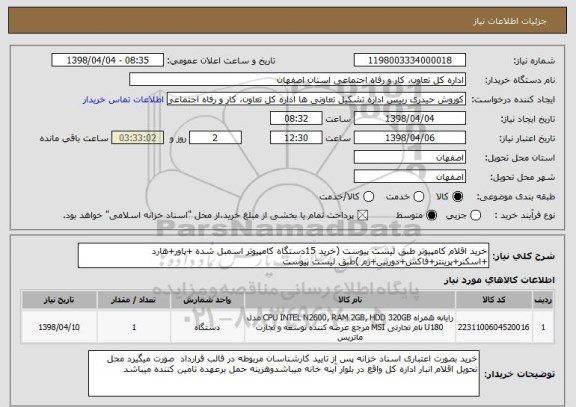
Task: Click the buyer notes text area
Action: point(284,373)
